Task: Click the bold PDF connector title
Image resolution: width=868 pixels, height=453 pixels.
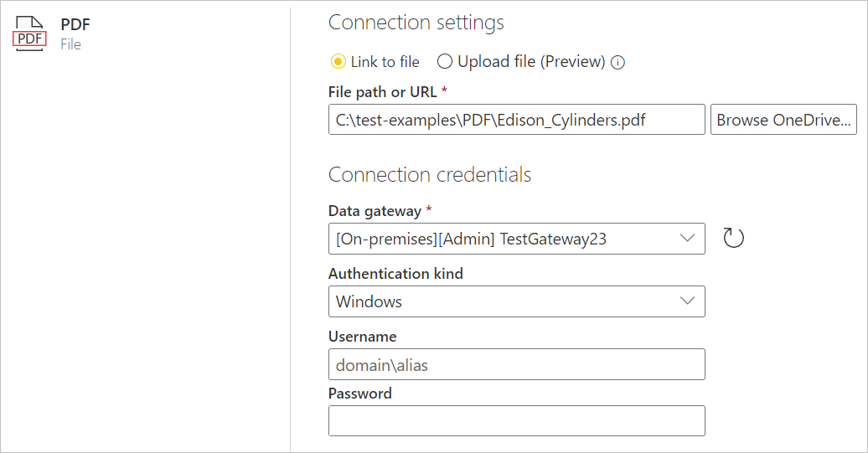Action: pyautogui.click(x=75, y=25)
